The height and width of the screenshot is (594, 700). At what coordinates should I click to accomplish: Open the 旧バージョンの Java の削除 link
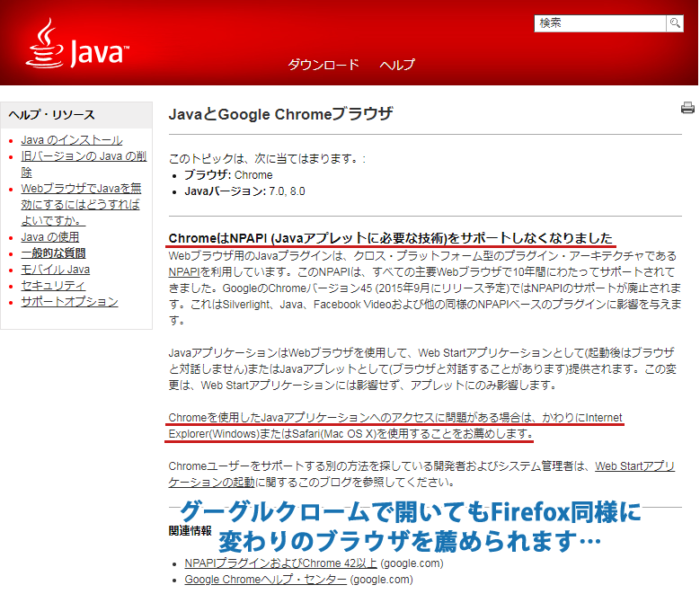click(84, 164)
